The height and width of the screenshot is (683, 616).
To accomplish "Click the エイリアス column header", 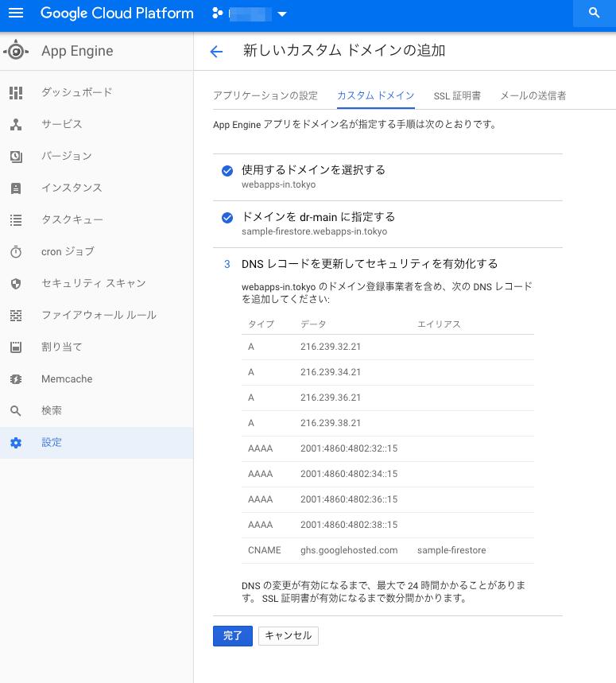I will 439,324.
